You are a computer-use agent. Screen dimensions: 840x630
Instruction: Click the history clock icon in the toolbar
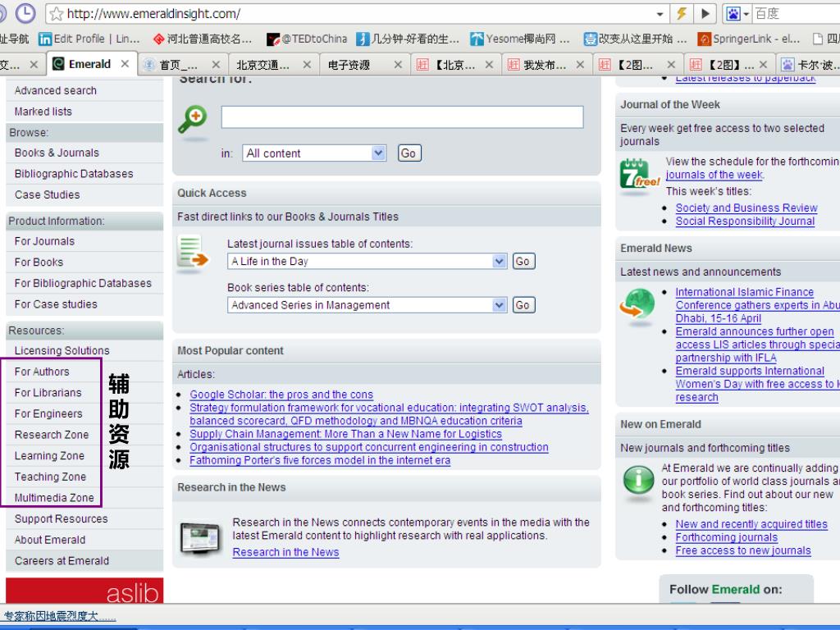pyautogui.click(x=25, y=13)
